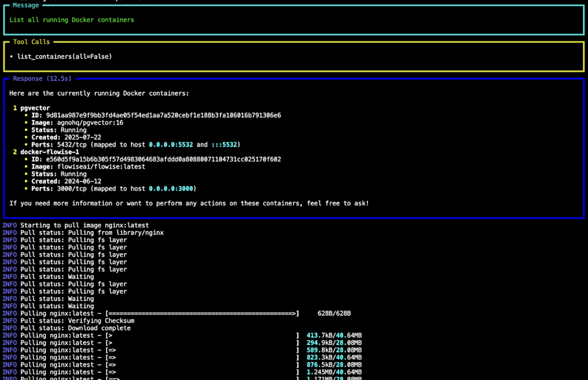The height and width of the screenshot is (380, 588).
Task: Click the full progress bar for 628B/628B
Action: [202, 313]
